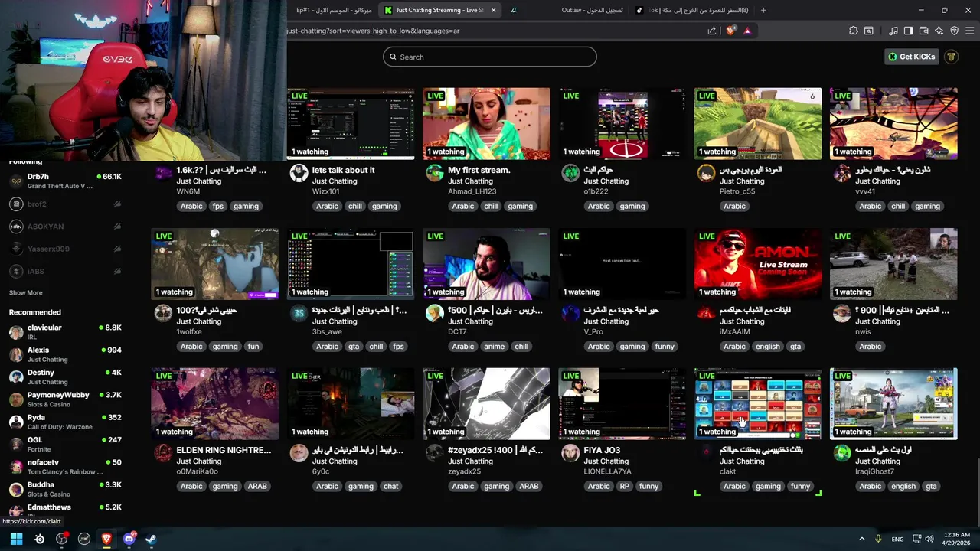Click 'chat' tag under 6y0c
The height and width of the screenshot is (551, 980).
[x=390, y=486]
